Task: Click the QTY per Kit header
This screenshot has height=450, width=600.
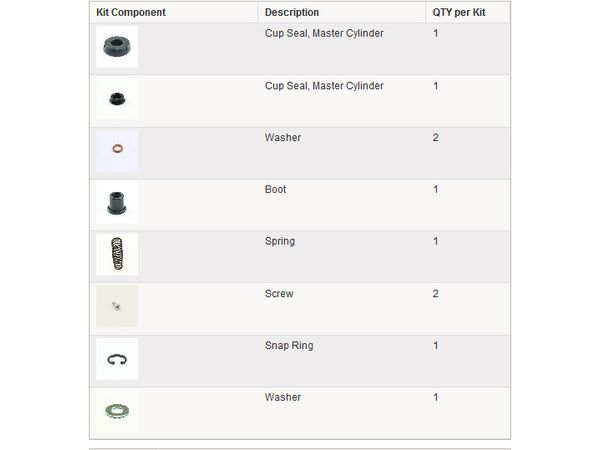Action: 459,12
